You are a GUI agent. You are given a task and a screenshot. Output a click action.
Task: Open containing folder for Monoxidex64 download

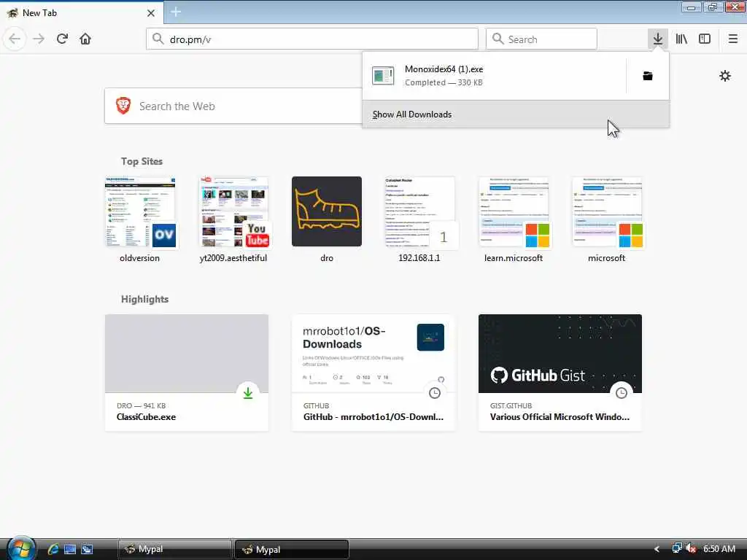pyautogui.click(x=648, y=76)
